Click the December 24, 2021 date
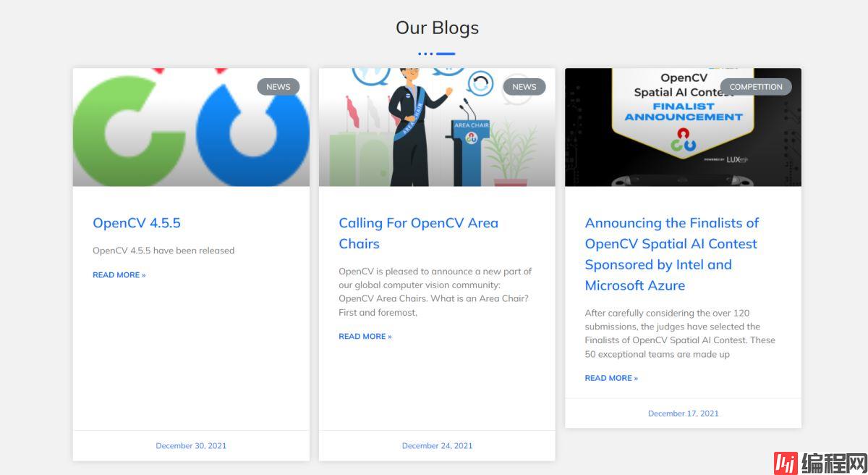The width and height of the screenshot is (868, 475). pos(437,446)
